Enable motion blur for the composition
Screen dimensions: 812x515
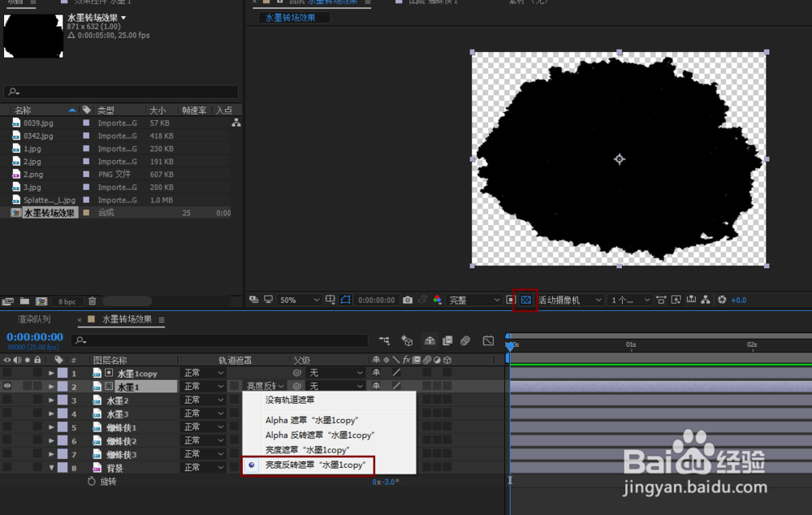tap(465, 340)
